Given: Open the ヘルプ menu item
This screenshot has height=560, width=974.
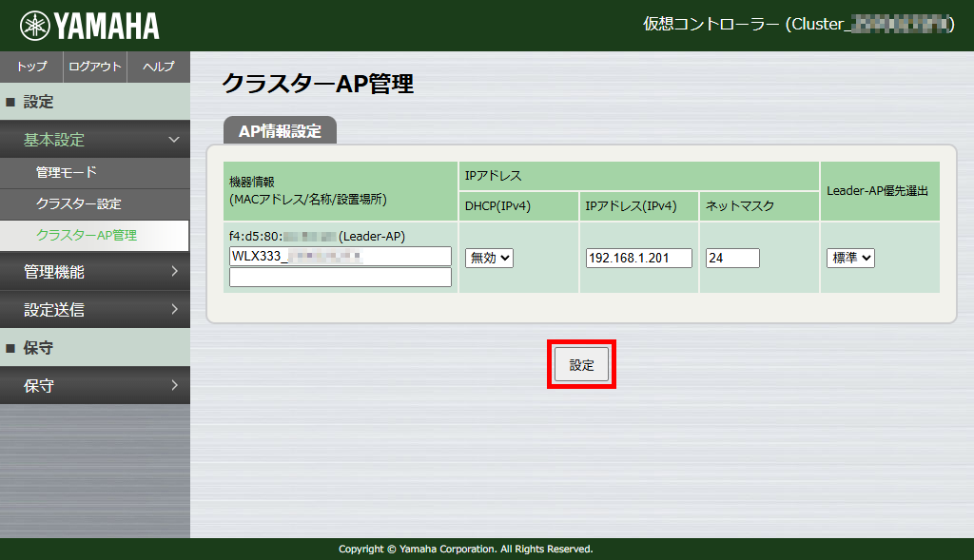Looking at the screenshot, I should pyautogui.click(x=159, y=67).
